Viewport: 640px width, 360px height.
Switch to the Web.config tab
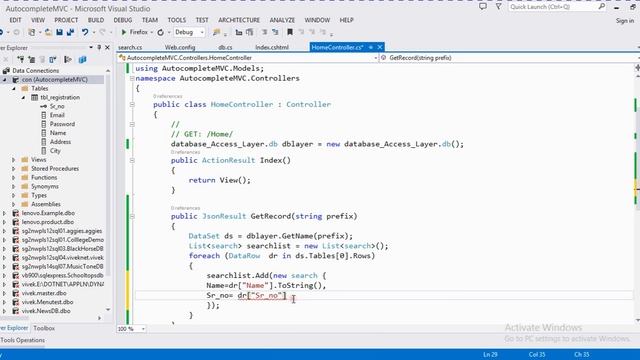click(x=180, y=47)
